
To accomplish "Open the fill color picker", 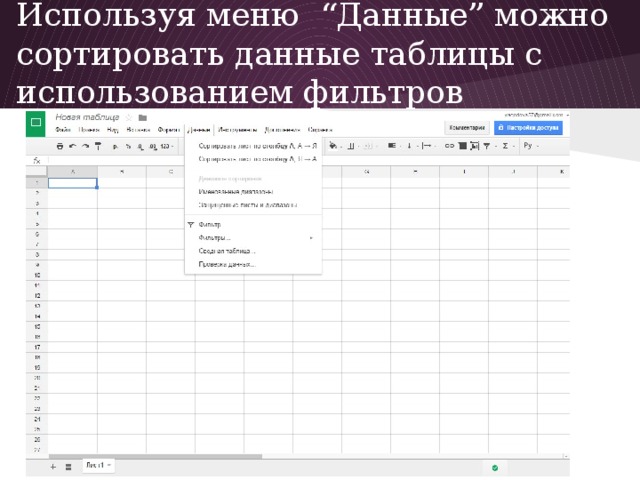I will click(x=335, y=146).
